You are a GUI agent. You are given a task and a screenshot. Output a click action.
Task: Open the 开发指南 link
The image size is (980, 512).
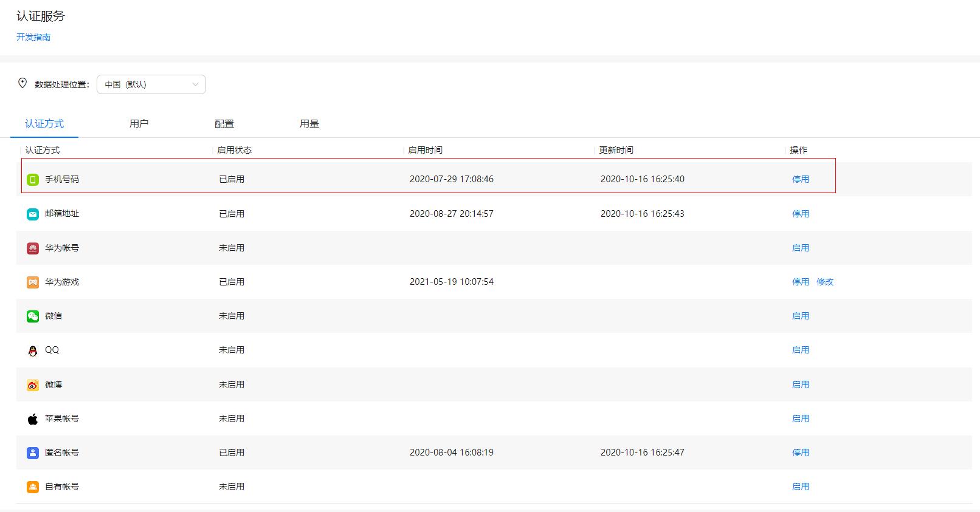(x=33, y=37)
